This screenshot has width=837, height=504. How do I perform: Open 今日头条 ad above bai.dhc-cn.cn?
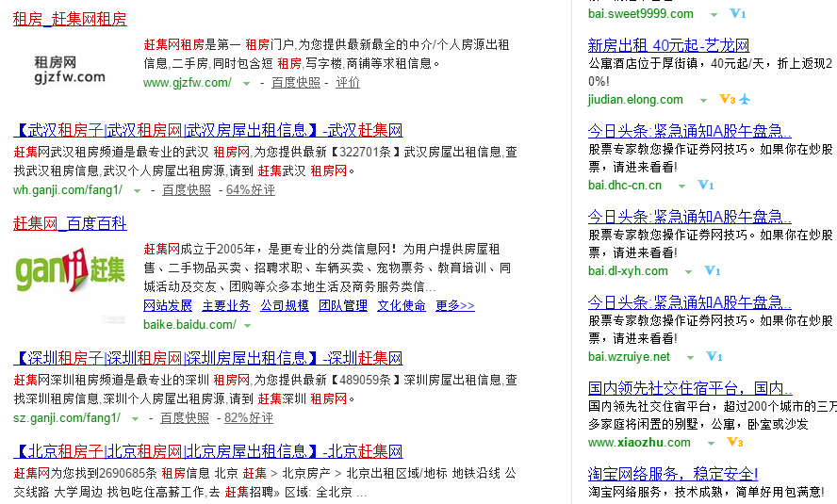(690, 131)
